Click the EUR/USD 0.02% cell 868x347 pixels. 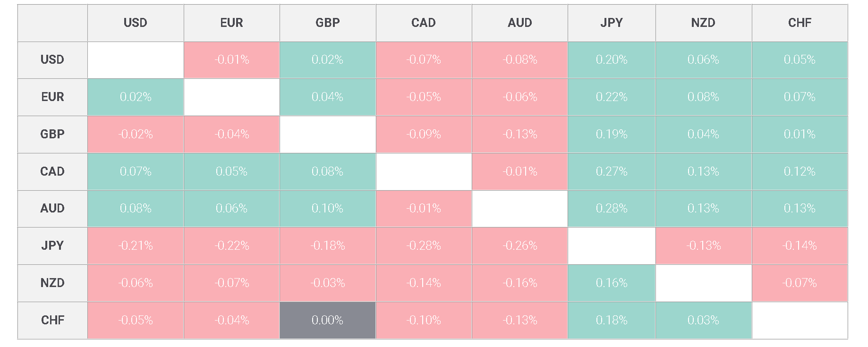pos(136,97)
